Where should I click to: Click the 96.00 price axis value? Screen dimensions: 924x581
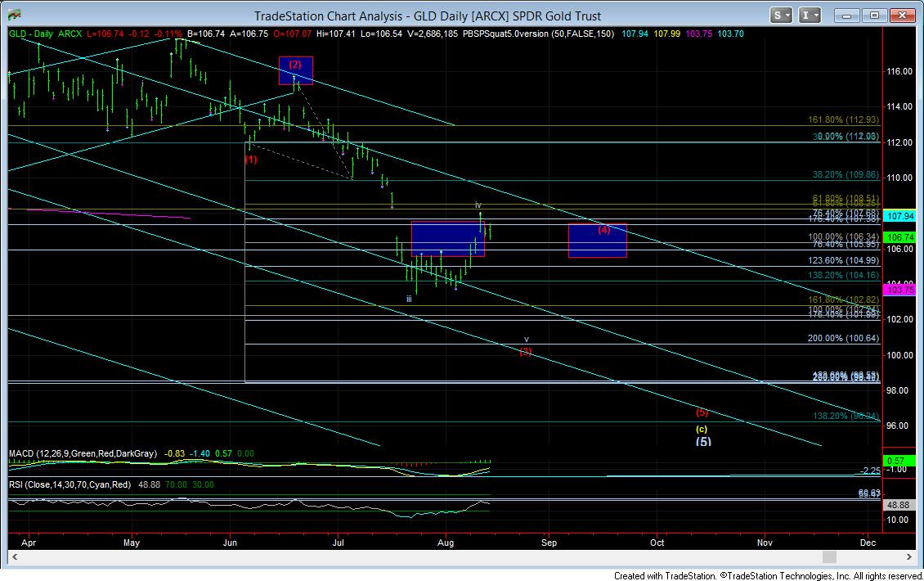tap(899, 426)
